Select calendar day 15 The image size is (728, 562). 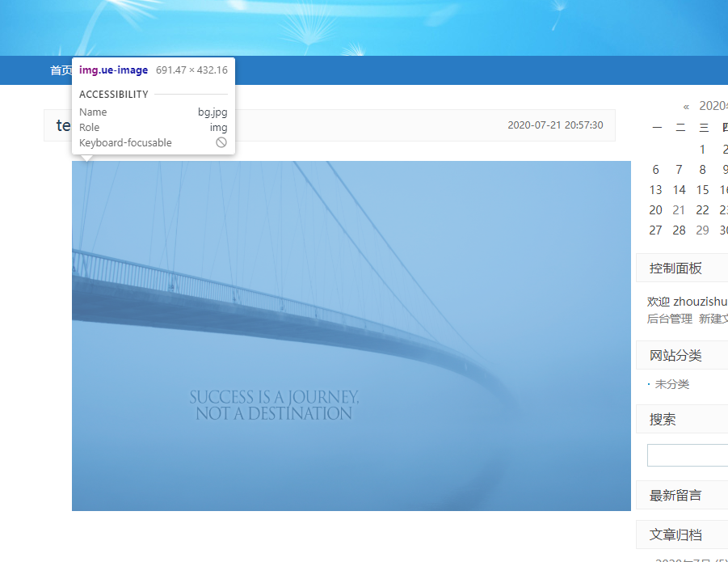click(x=702, y=190)
